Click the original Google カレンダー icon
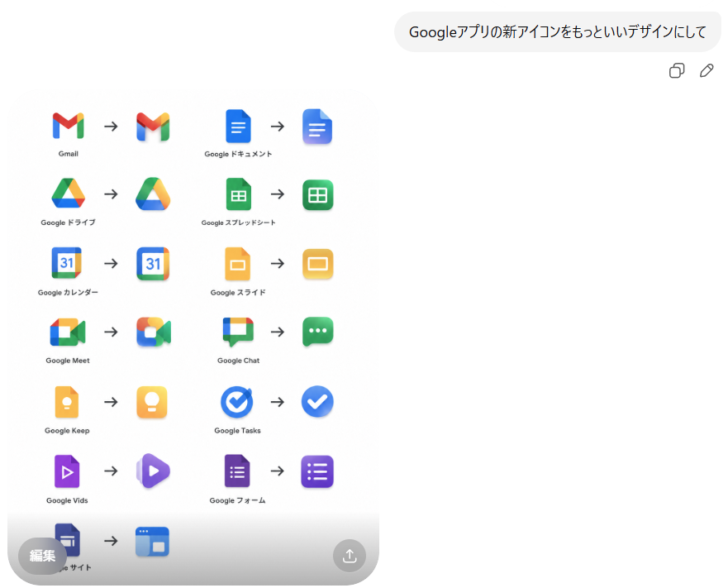Viewport: 728px width, 588px height. pos(67,263)
